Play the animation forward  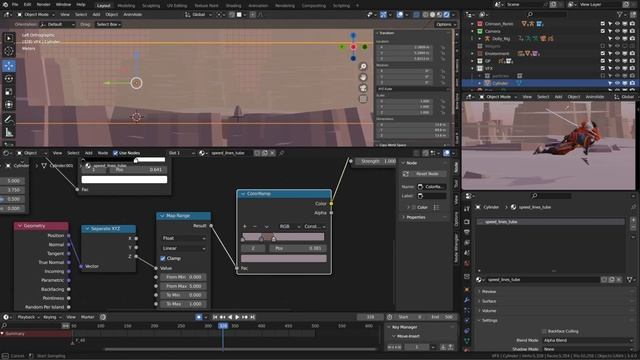click(x=237, y=317)
